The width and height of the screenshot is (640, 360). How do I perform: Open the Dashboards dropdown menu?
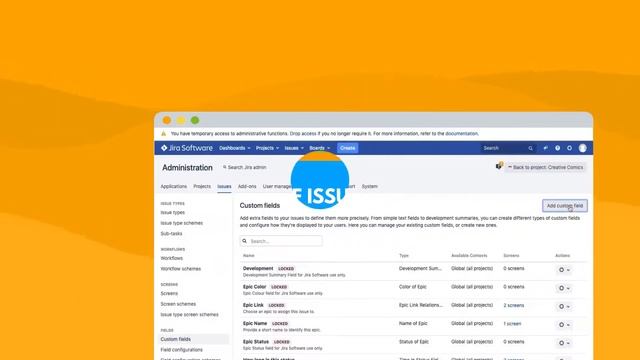click(235, 148)
